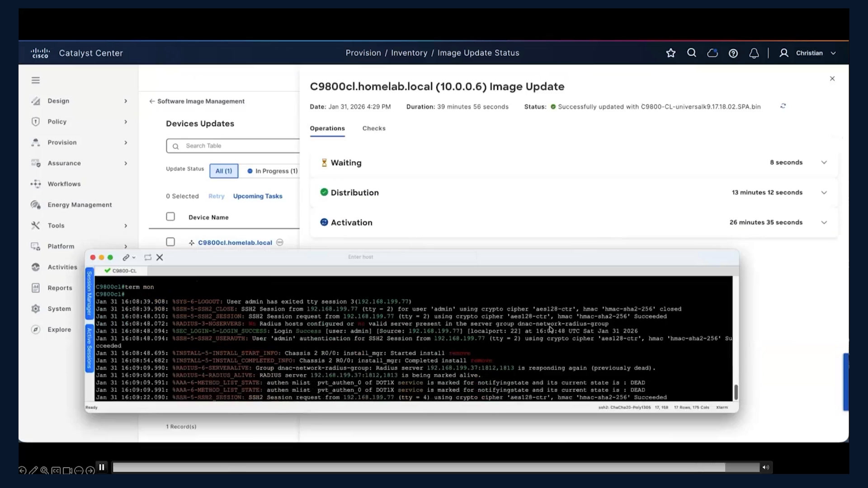Screen dimensions: 868x488
Task: Open the Christian user dropdown
Action: point(808,53)
